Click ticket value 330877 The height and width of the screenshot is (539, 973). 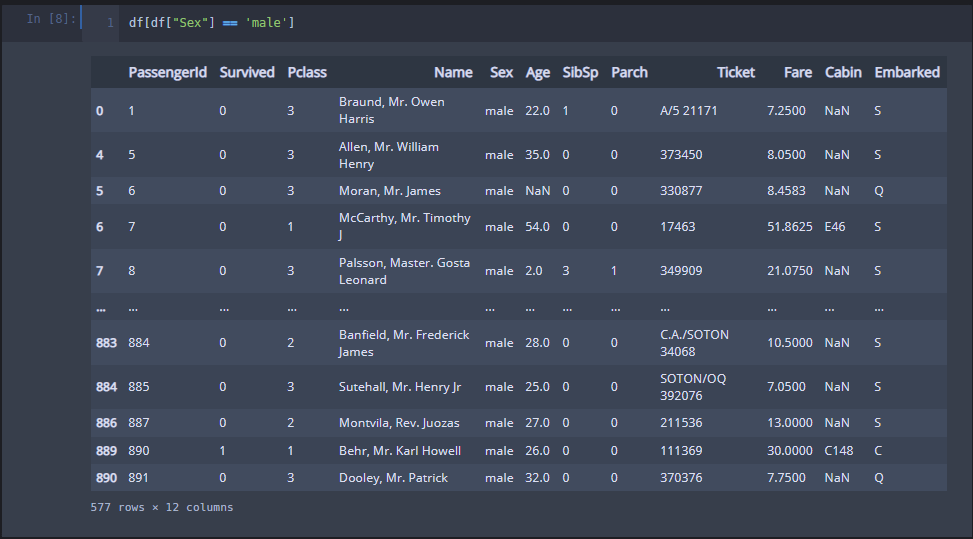(x=681, y=191)
